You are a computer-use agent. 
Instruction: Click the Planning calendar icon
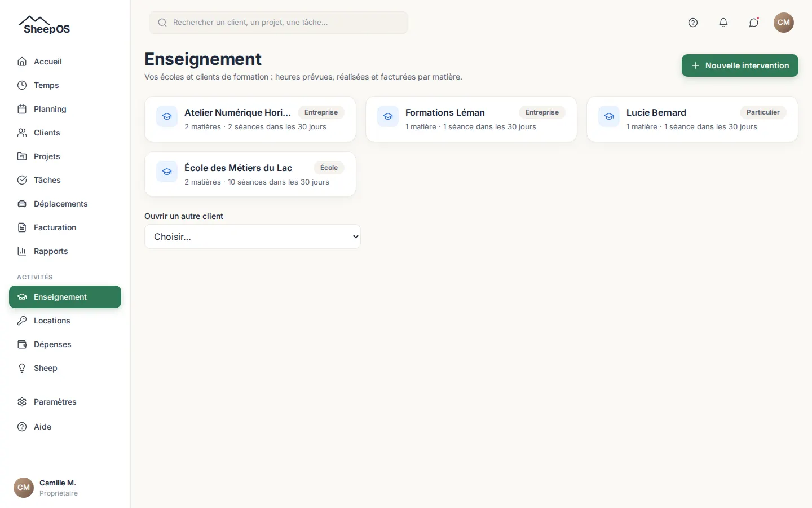point(22,109)
